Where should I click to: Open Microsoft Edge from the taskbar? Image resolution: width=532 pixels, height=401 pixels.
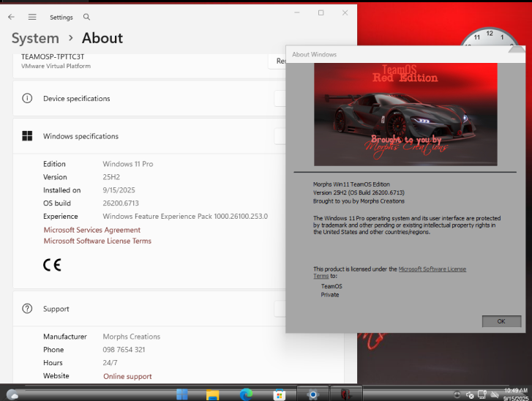(x=246, y=394)
